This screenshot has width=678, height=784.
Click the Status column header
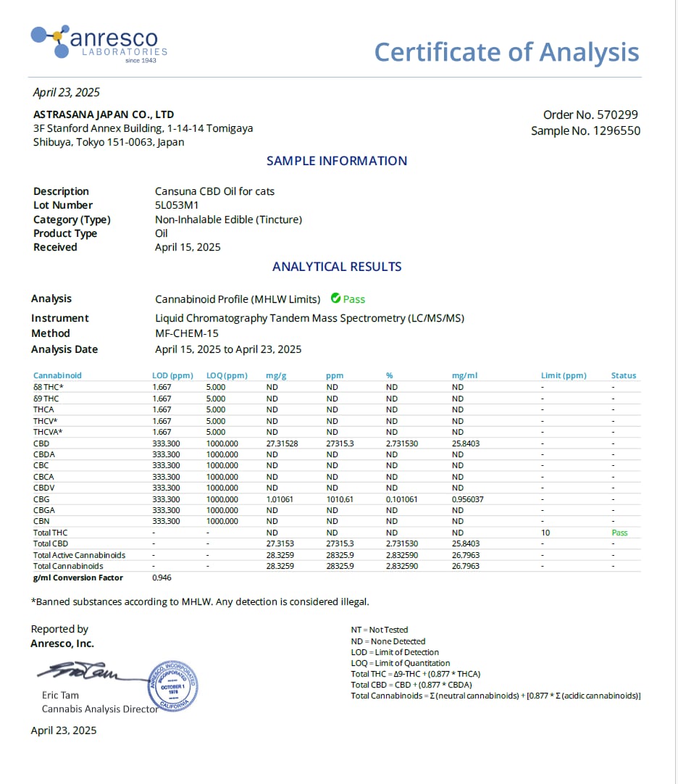click(x=624, y=375)
